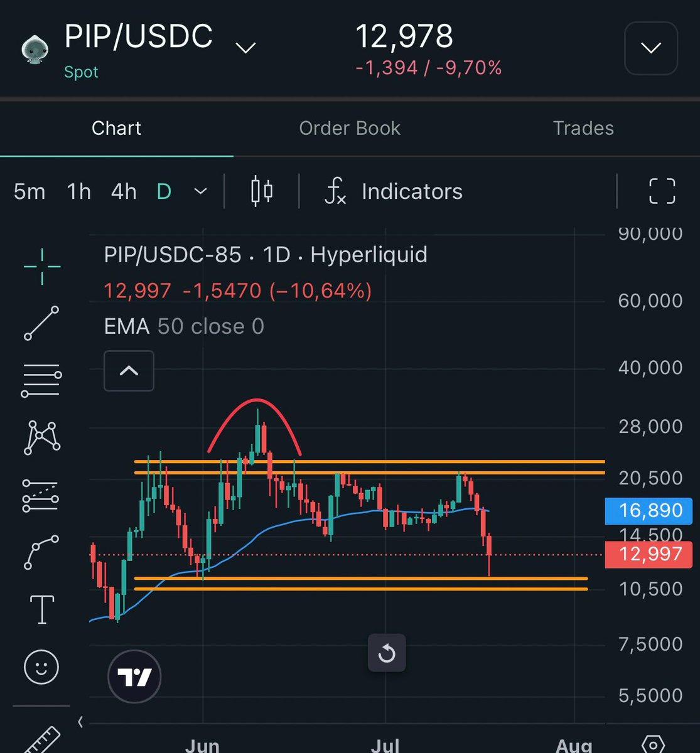Open the timeframe dropdown chevron next to D

click(200, 191)
